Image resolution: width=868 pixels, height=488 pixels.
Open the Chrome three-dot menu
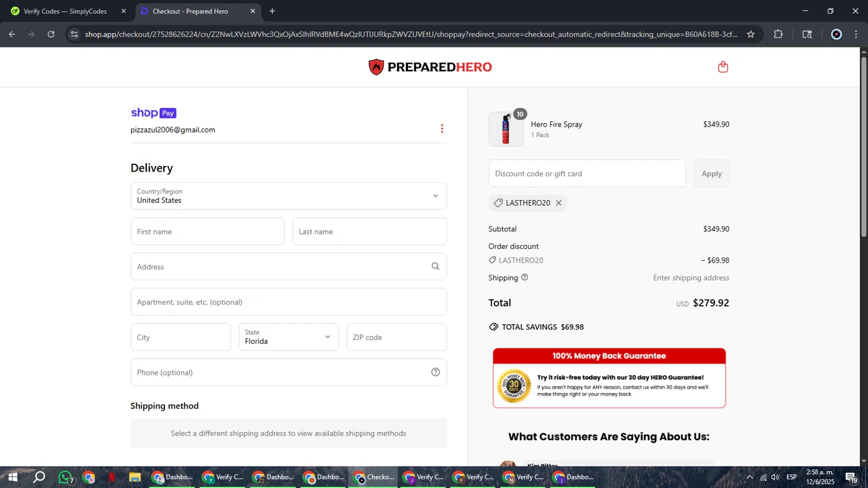click(856, 34)
